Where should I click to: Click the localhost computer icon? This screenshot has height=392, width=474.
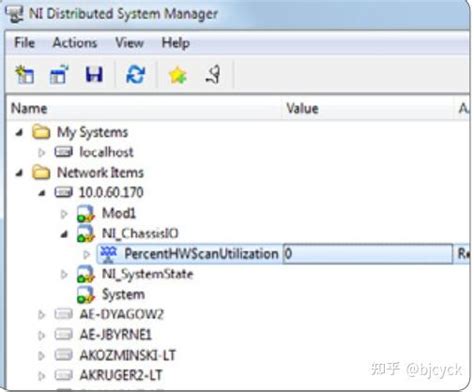pos(63,152)
